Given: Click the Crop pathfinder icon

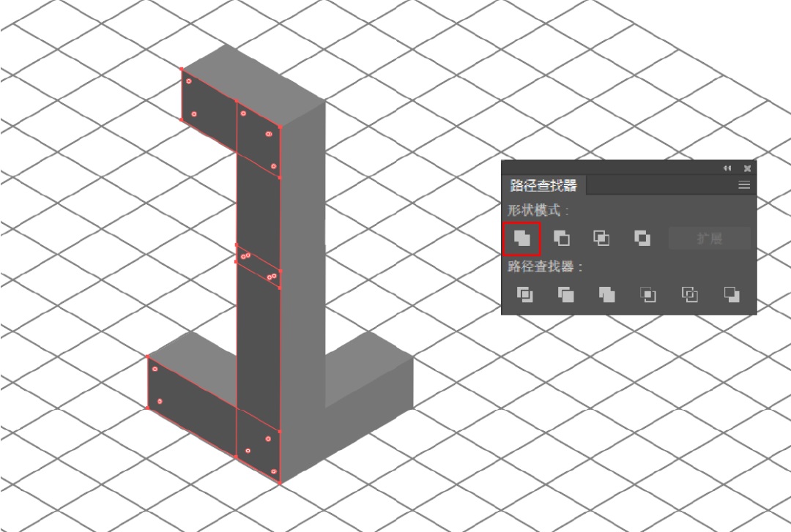Looking at the screenshot, I should [647, 294].
